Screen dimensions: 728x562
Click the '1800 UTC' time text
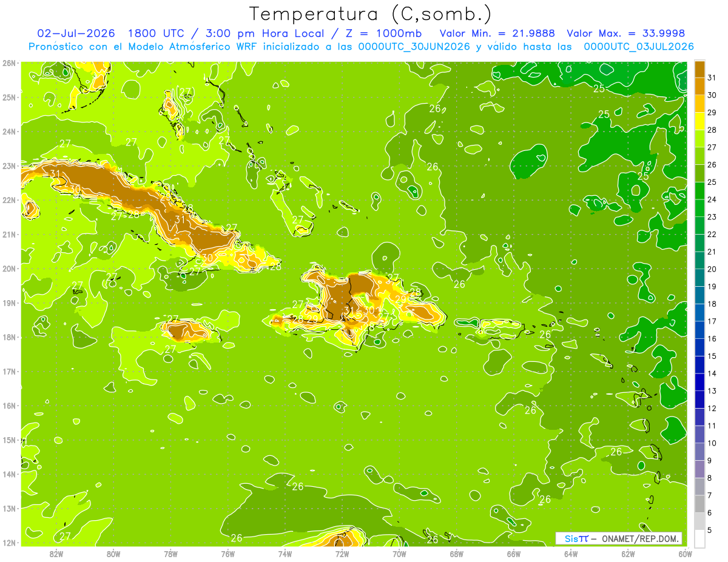point(155,33)
